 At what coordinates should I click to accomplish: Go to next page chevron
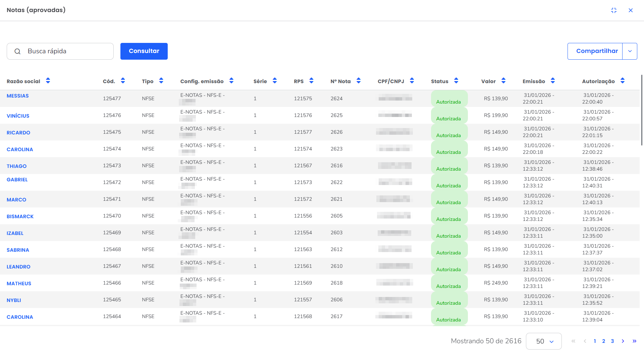[x=623, y=341]
